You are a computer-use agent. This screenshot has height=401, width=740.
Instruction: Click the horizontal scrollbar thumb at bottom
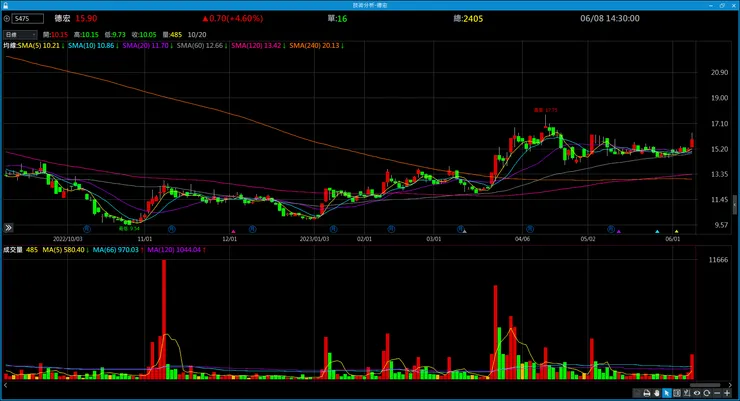[705, 385]
